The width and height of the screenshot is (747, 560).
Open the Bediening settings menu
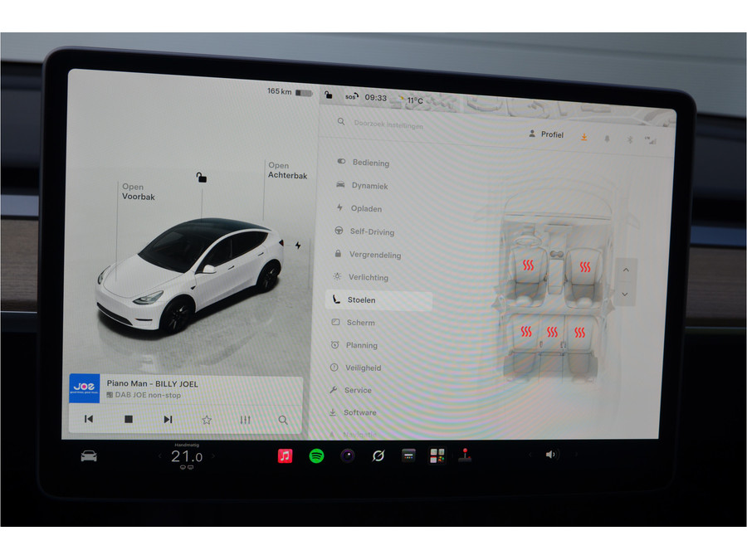(x=363, y=163)
